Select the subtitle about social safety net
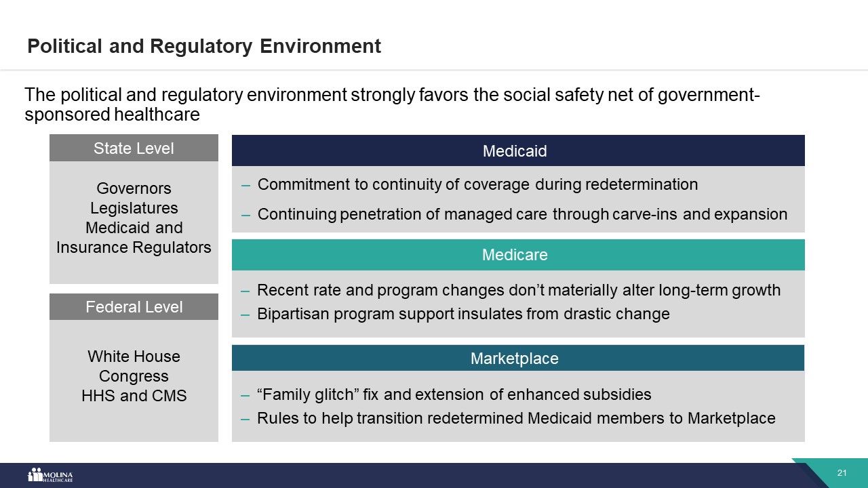The width and height of the screenshot is (868, 488). (x=391, y=104)
